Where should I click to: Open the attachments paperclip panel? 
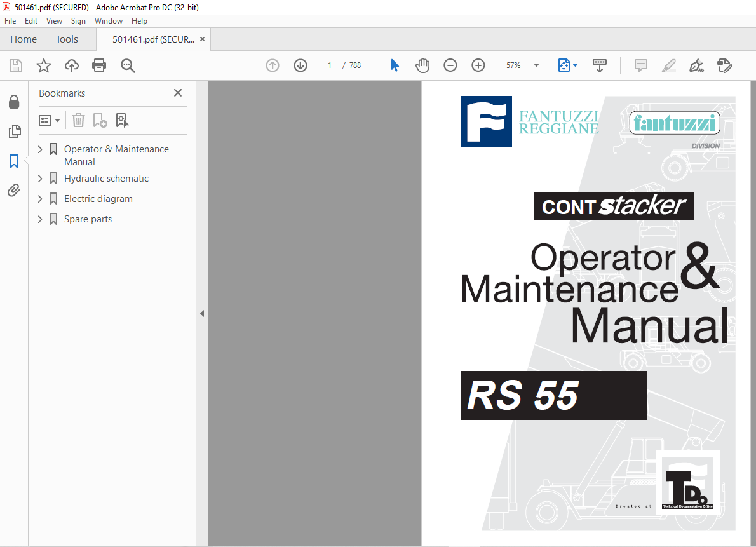click(14, 191)
